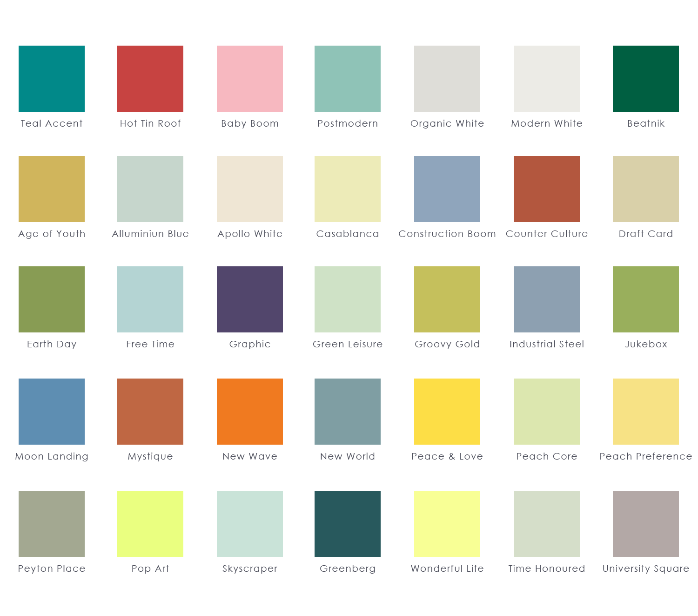Click the 'University Square' label

click(646, 569)
